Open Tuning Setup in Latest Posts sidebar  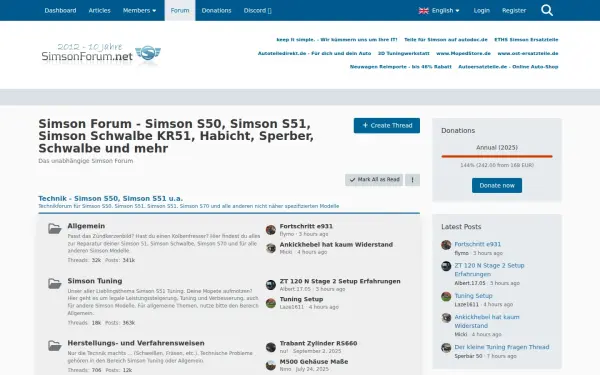coord(473,296)
